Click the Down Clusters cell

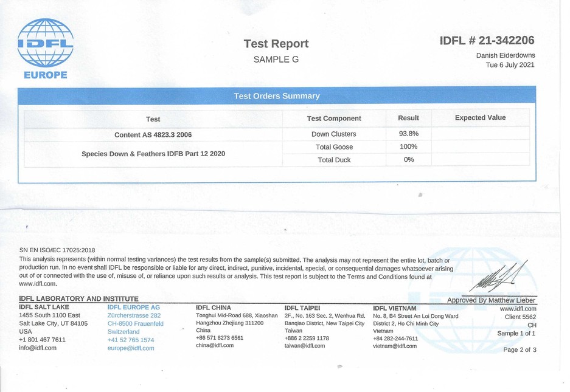pos(334,134)
